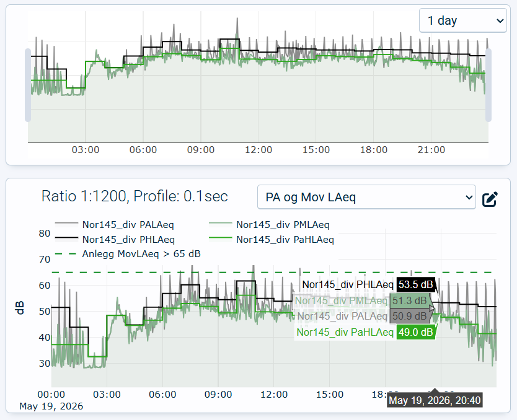This screenshot has height=420, width=517.
Task: Grab the right range handle of overview chart
Action: [488, 85]
